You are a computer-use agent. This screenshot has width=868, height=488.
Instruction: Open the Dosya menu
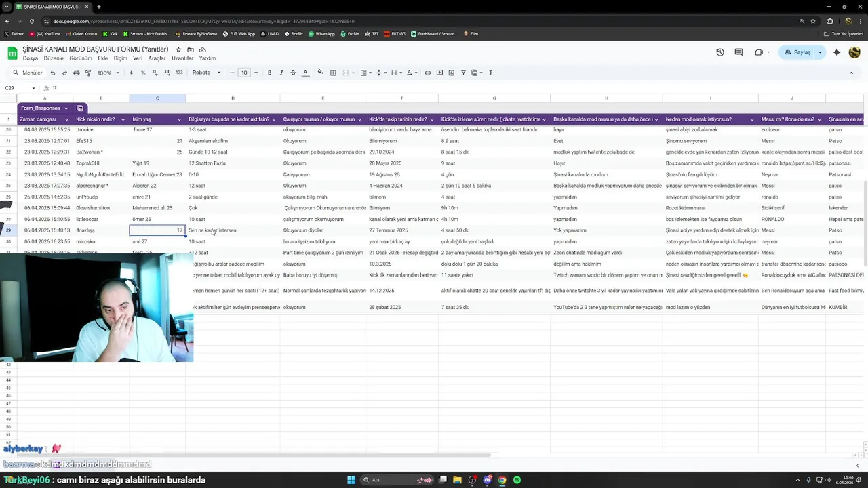click(31, 58)
